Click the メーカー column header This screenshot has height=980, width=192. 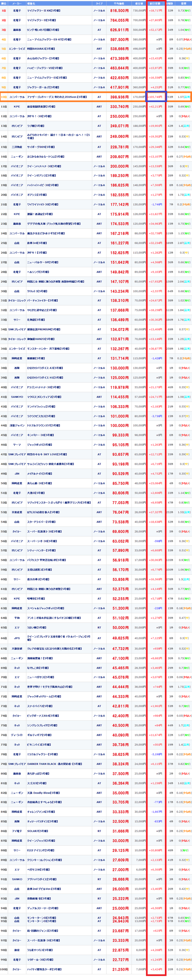17,3
